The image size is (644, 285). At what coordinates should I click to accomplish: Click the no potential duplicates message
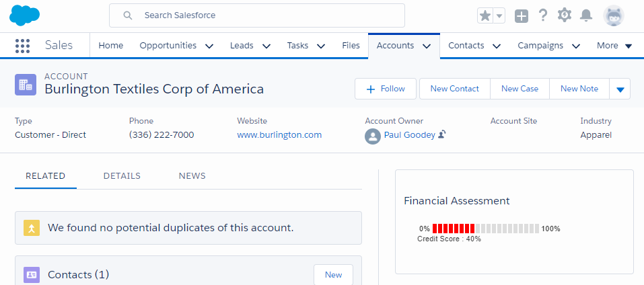[171, 228]
